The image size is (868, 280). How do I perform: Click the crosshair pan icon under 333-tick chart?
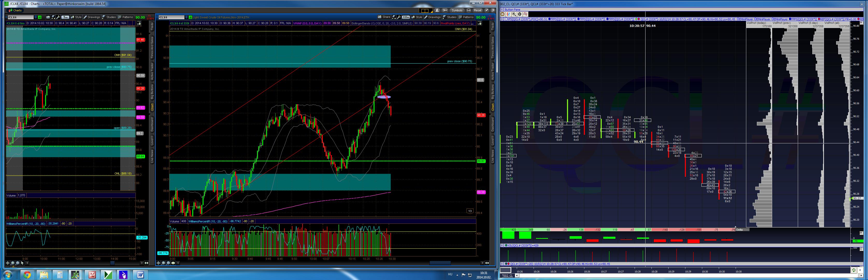[158, 263]
